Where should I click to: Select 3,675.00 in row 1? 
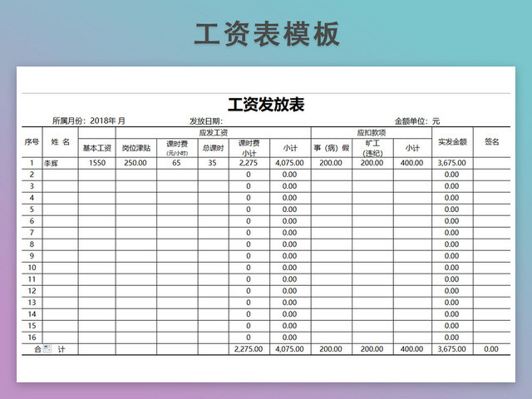tap(451, 163)
